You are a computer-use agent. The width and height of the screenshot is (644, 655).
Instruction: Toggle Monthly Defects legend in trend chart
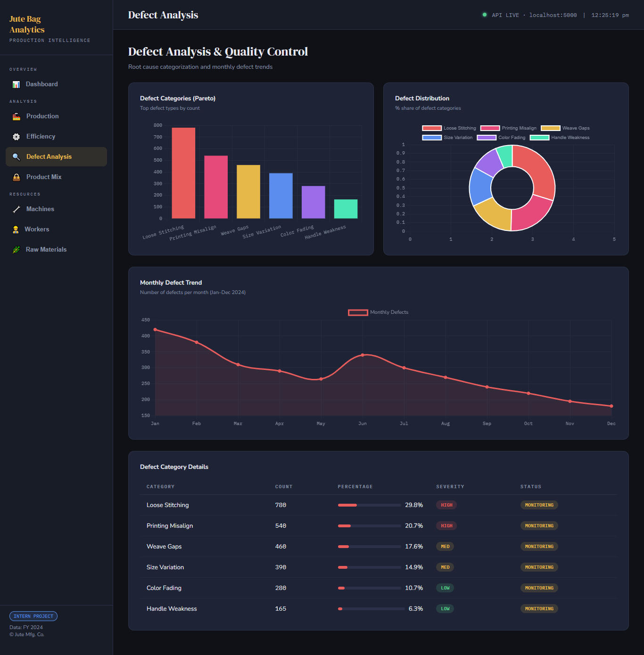click(378, 312)
